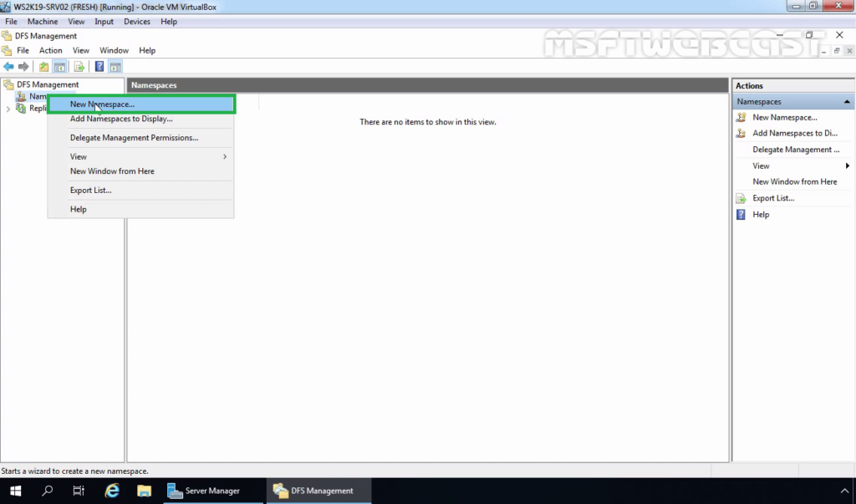Image resolution: width=856 pixels, height=504 pixels.
Task: Collapse the Namespaces section in Actions pane
Action: click(x=847, y=102)
